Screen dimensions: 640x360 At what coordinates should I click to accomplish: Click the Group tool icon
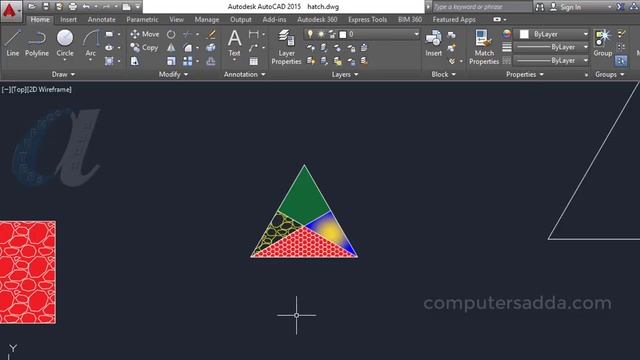coord(602,43)
